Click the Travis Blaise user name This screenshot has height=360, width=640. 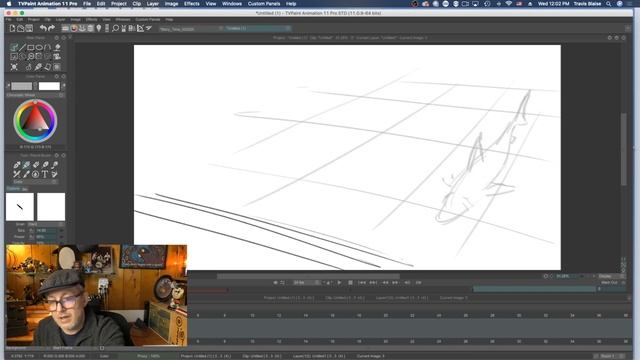click(587, 4)
